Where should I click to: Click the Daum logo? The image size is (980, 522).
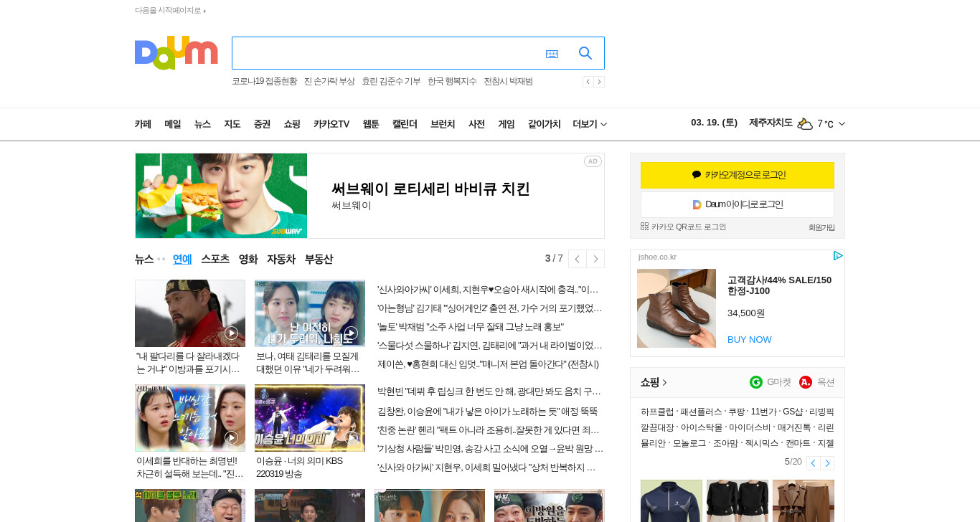tap(176, 53)
